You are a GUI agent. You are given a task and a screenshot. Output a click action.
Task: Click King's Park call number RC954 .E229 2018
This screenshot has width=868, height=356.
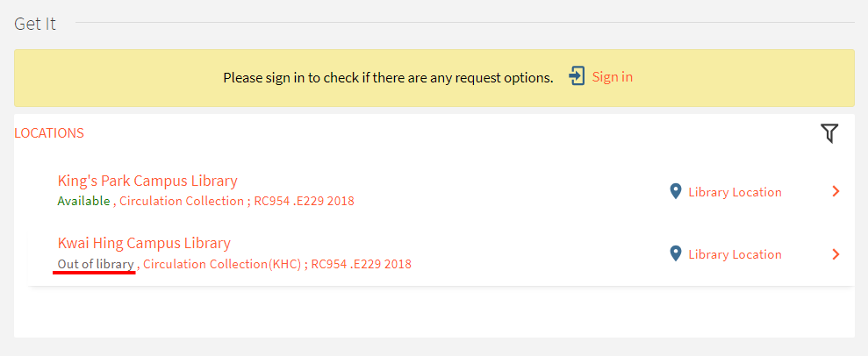pyautogui.click(x=304, y=201)
